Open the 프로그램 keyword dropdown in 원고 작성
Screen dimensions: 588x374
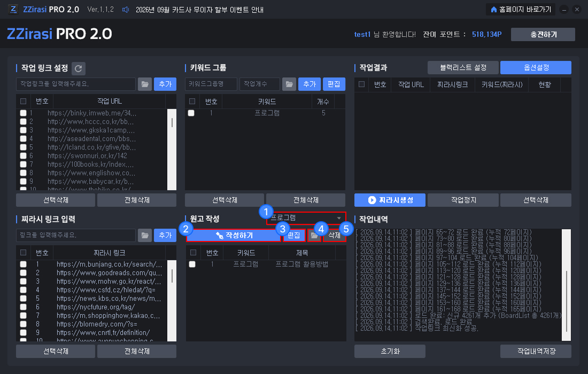pos(306,218)
